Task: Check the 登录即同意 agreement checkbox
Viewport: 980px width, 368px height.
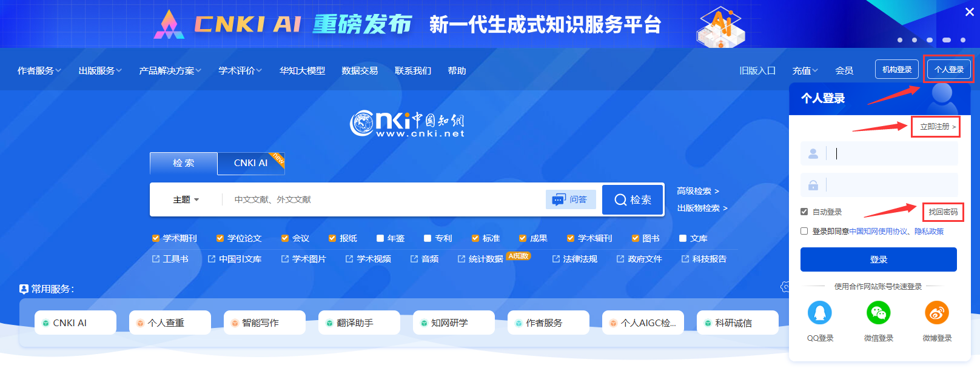Action: coord(804,231)
